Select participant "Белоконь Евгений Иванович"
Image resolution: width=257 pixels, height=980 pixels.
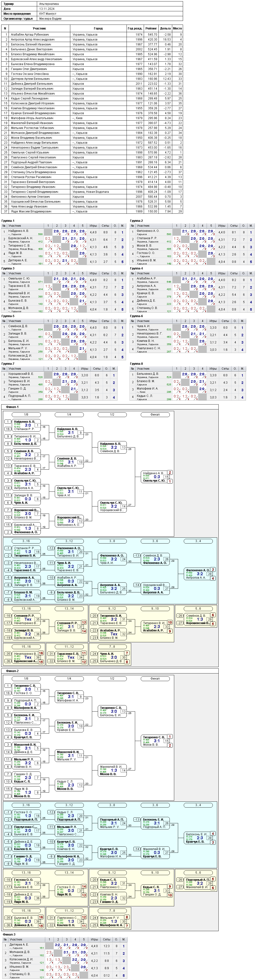[31, 44]
